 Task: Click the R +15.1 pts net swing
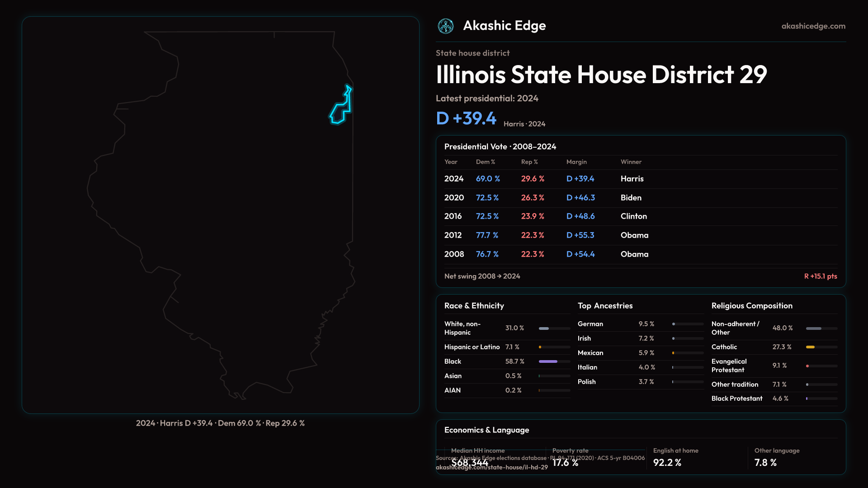pos(820,277)
